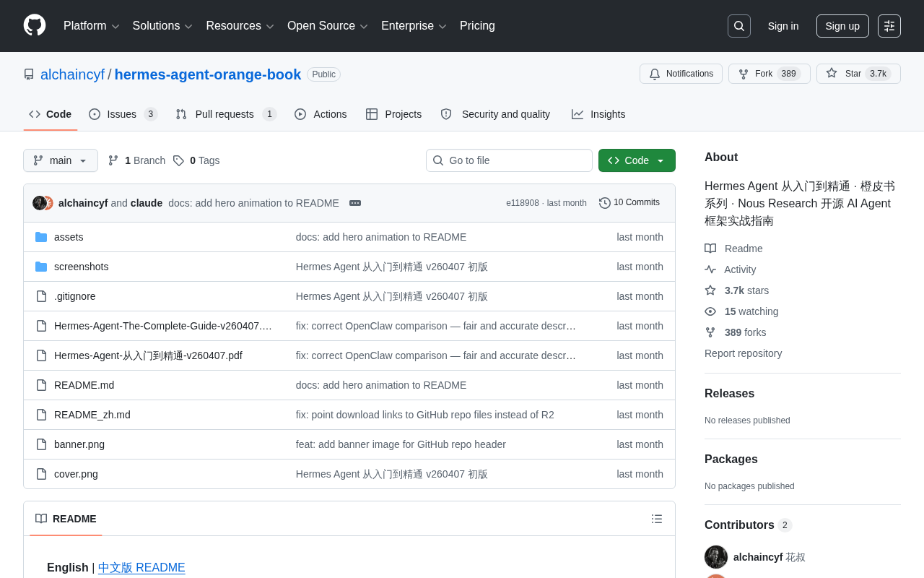Expand the Resources menu
The image size is (924, 578).
[240, 26]
